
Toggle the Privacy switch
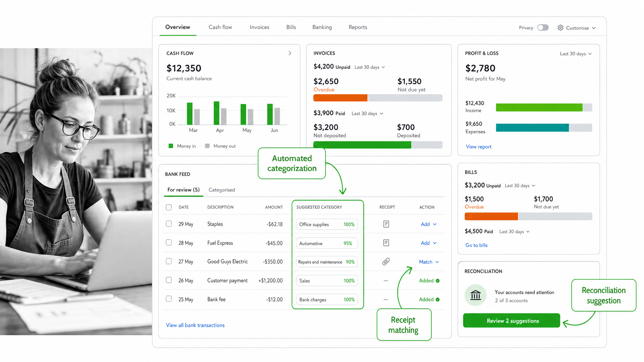(x=543, y=28)
